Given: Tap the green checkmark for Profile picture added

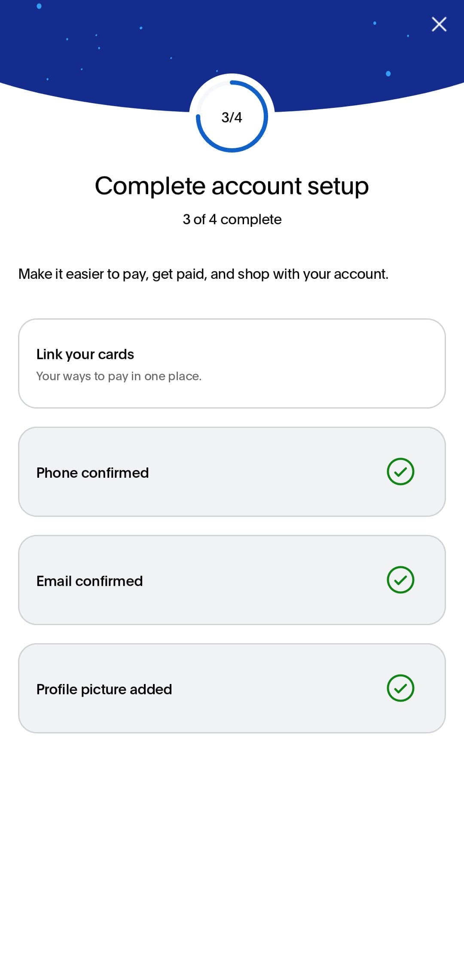Looking at the screenshot, I should [x=400, y=688].
